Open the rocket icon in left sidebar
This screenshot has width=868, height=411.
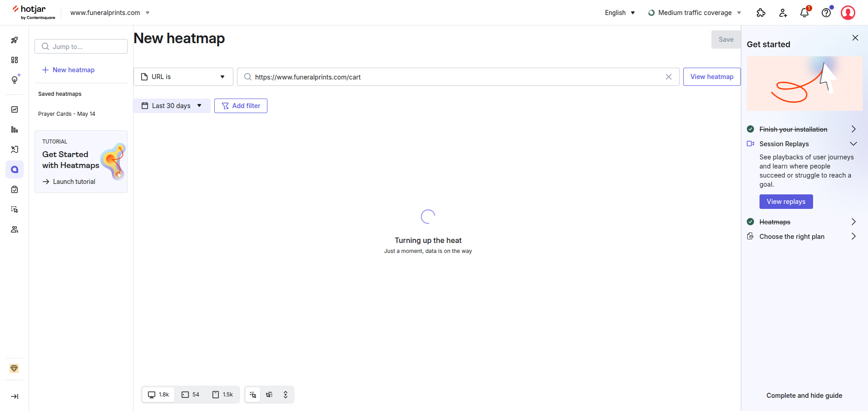(x=15, y=40)
